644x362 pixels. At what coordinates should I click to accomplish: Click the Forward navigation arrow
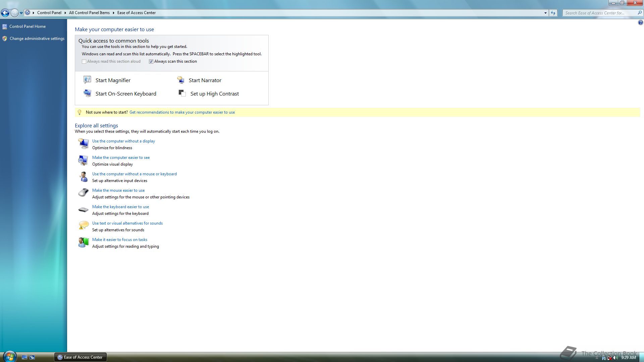pos(14,13)
